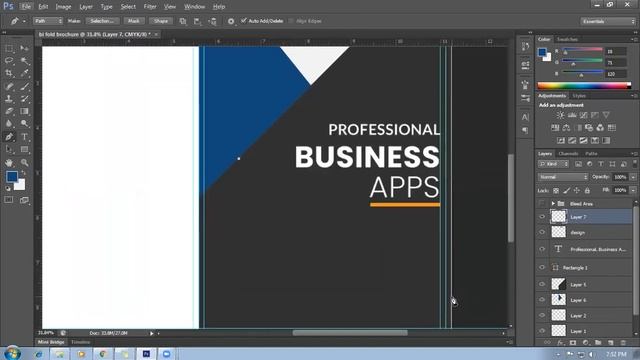Select the Lasso tool
This screenshot has width=640, height=360.
[x=9, y=61]
